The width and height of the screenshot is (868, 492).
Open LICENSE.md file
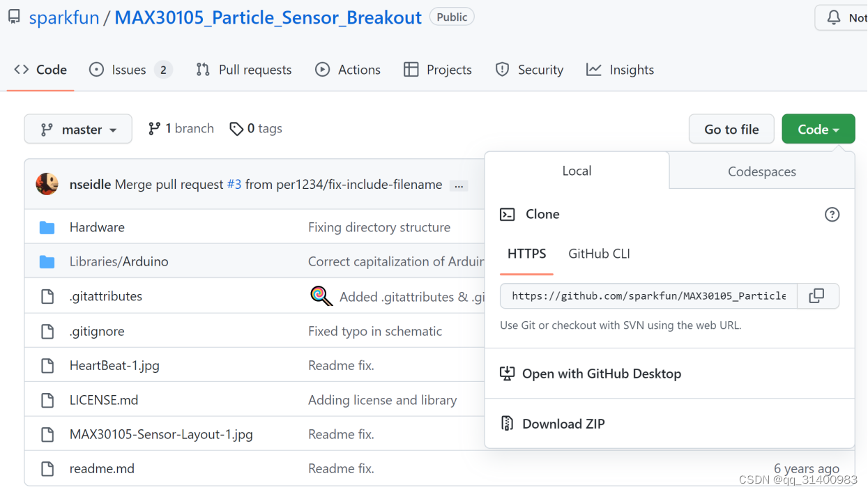click(x=104, y=400)
